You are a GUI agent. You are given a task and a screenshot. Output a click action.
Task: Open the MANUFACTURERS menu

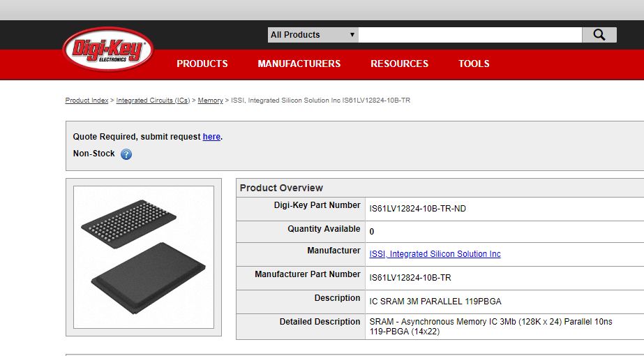tap(299, 64)
